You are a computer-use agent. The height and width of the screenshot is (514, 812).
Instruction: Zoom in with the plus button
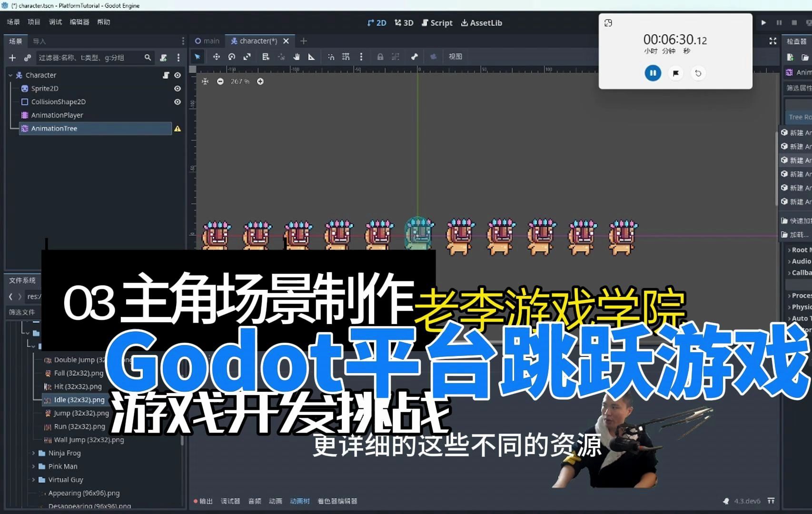pyautogui.click(x=260, y=81)
